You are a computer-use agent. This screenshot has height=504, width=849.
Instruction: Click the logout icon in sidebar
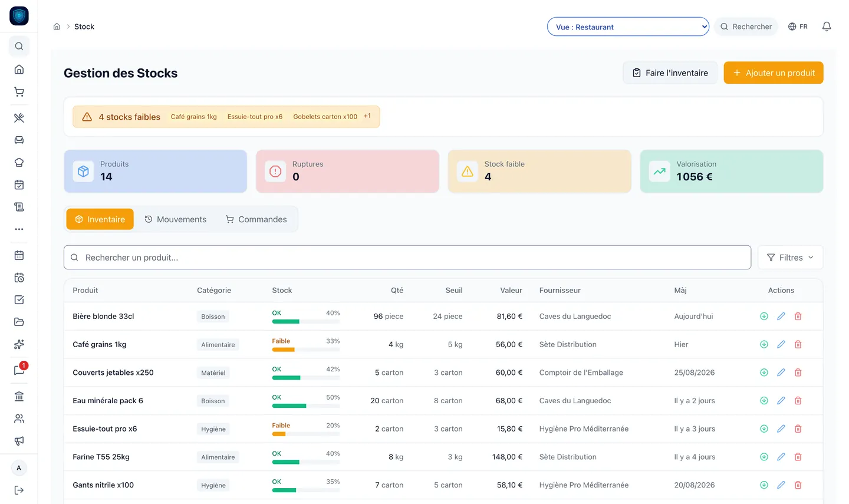coord(19,490)
